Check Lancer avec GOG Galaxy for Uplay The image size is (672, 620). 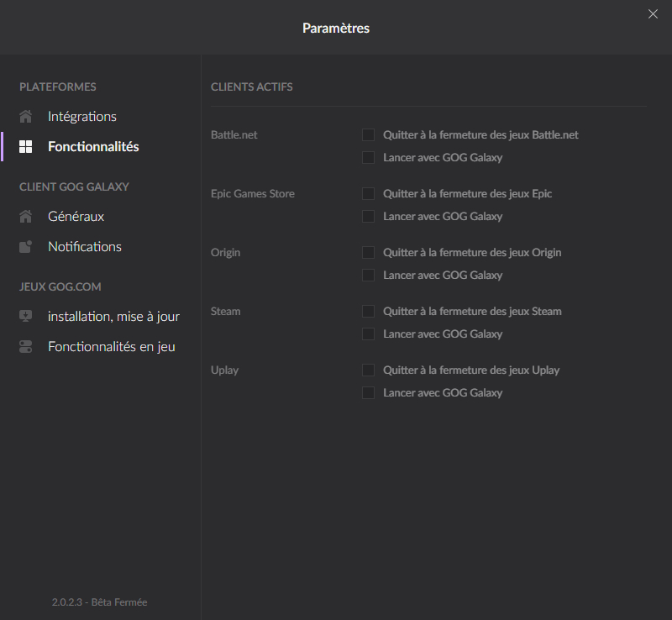368,392
